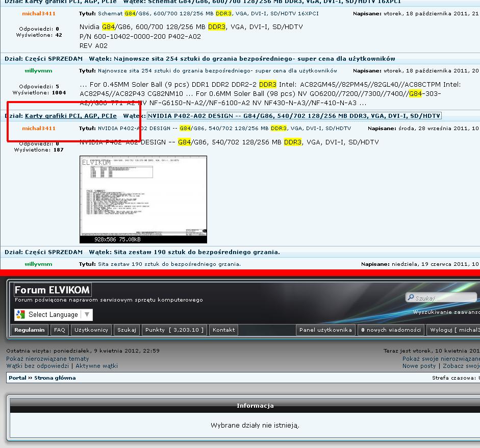Click post title Najnowsze sita 254 sztuki
480x448 pixels.
pos(217,71)
